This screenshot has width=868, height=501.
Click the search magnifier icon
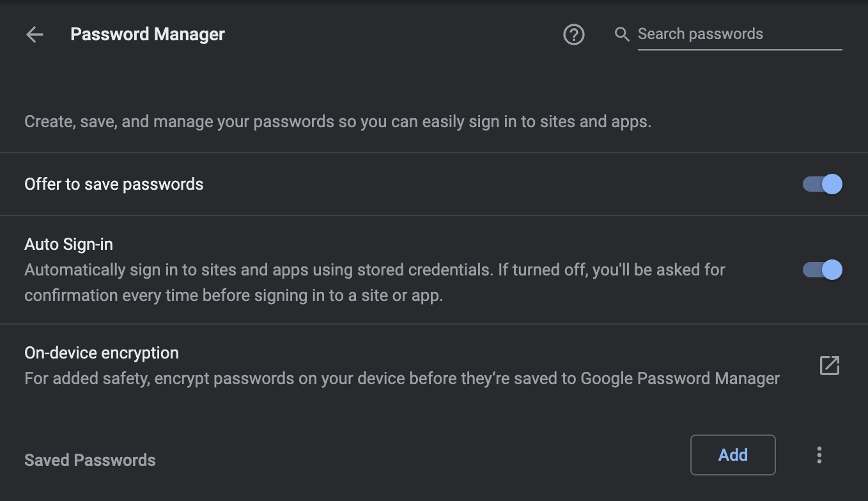[621, 35]
